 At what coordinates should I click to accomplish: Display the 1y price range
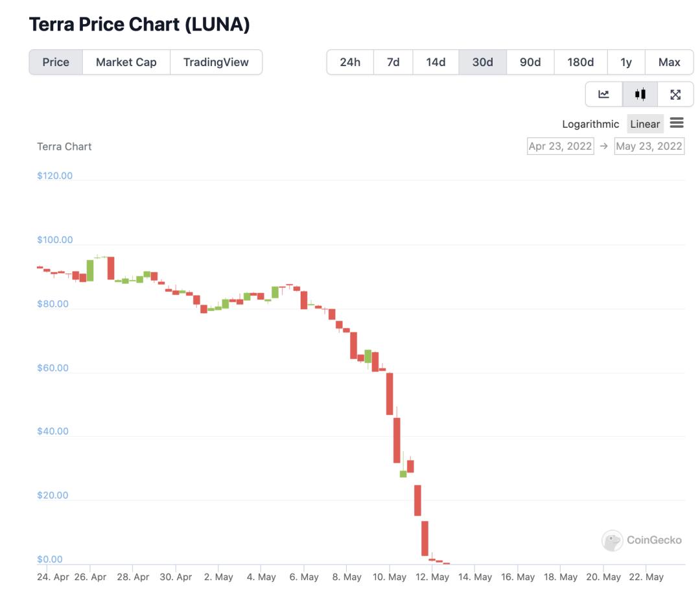click(626, 62)
